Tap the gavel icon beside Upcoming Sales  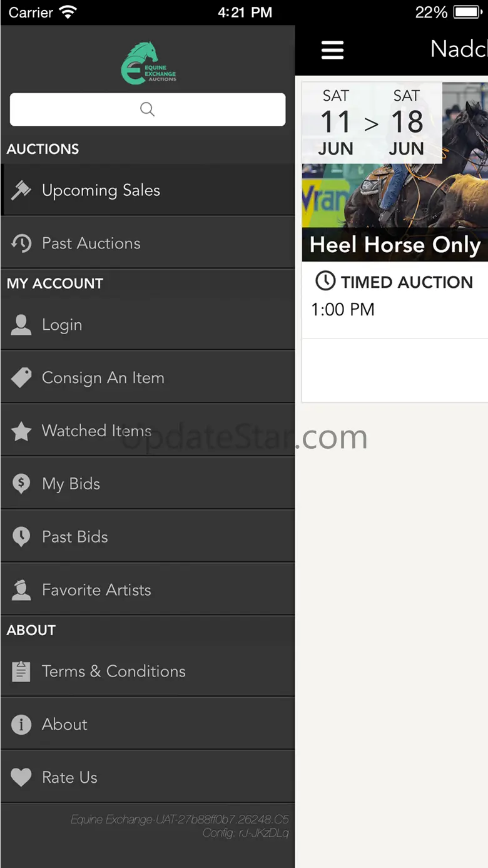coord(21,190)
